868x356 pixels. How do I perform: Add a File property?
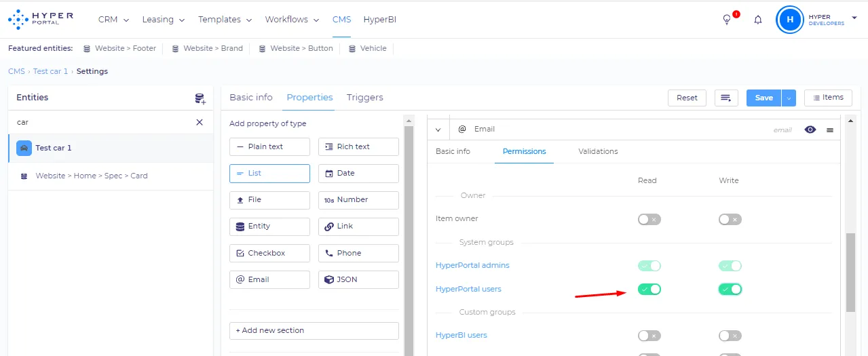click(269, 200)
